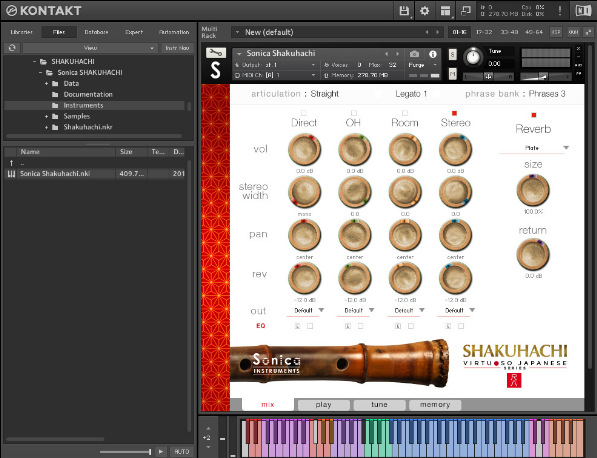Open the save (floppy disk) menu
This screenshot has width=597, height=458.
(404, 11)
